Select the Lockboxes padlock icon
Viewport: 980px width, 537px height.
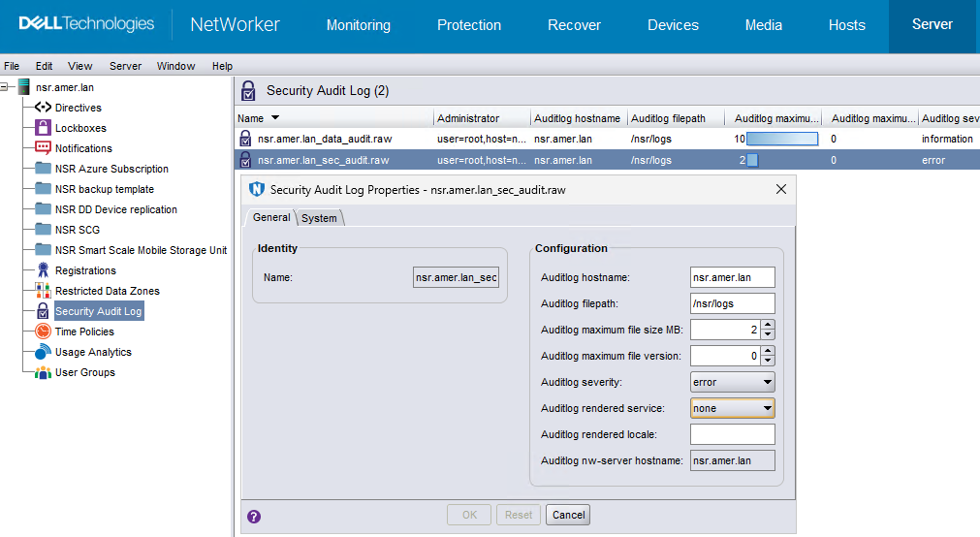pos(43,128)
